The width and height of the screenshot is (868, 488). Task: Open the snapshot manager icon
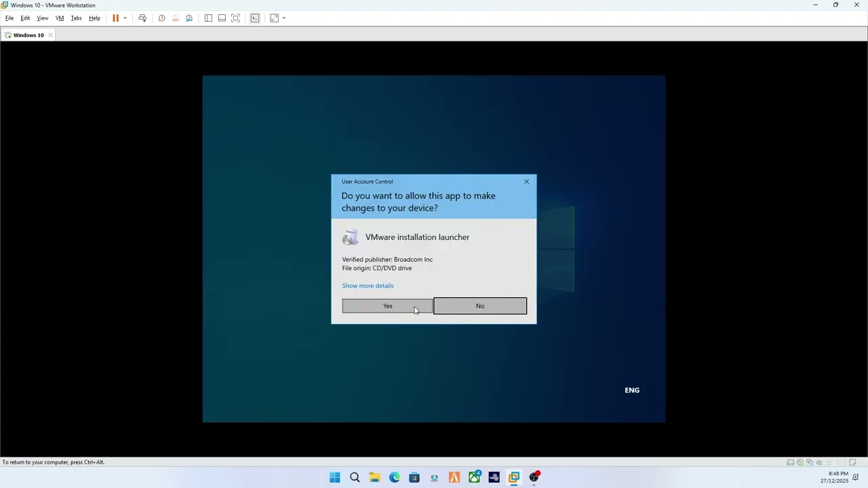click(189, 18)
